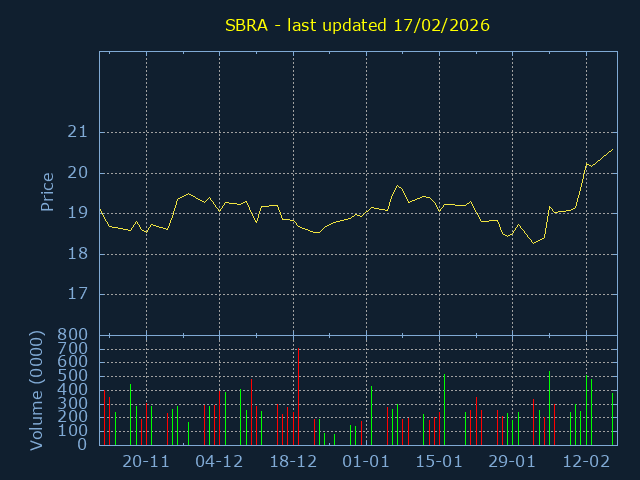
Task: Click the Volume (0000) axis label
Action: coord(36,391)
